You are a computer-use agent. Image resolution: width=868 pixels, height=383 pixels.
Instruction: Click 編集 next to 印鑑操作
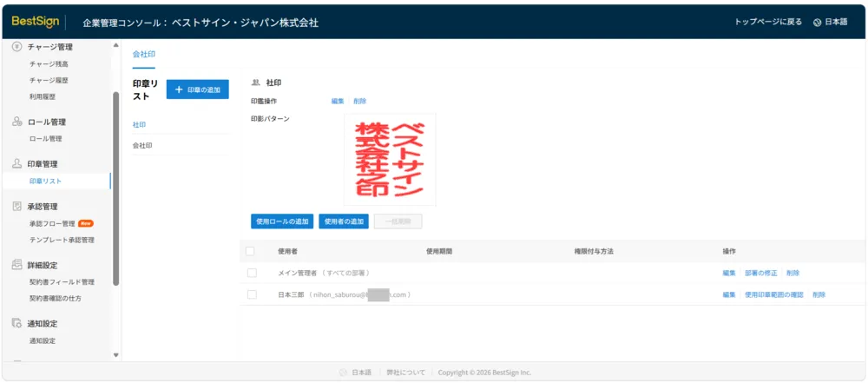338,101
